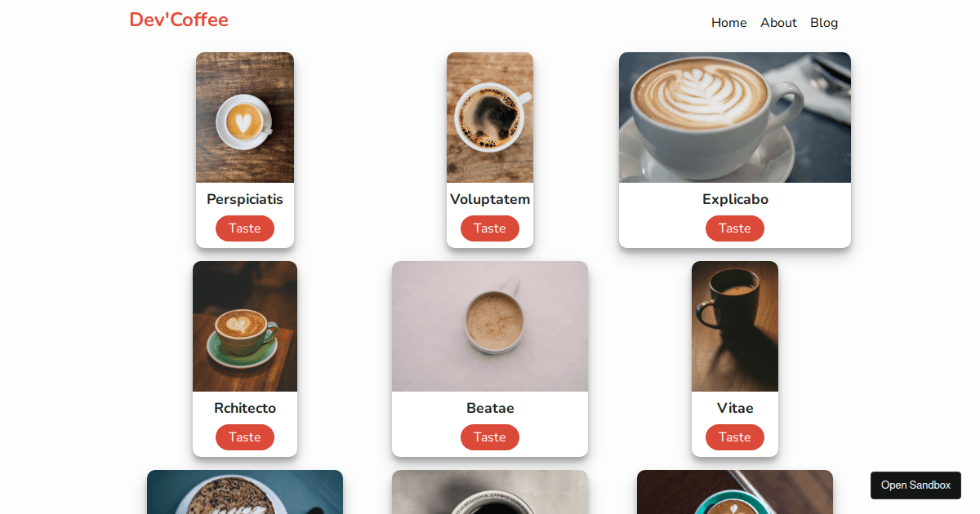Click Taste button under Voluptatem

[x=490, y=228]
